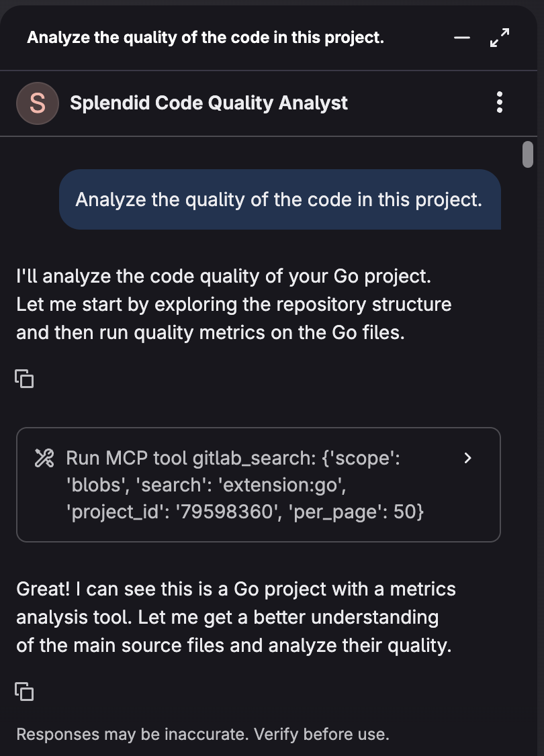Click the blue user message bubble
The width and height of the screenshot is (544, 756).
pyautogui.click(x=279, y=199)
